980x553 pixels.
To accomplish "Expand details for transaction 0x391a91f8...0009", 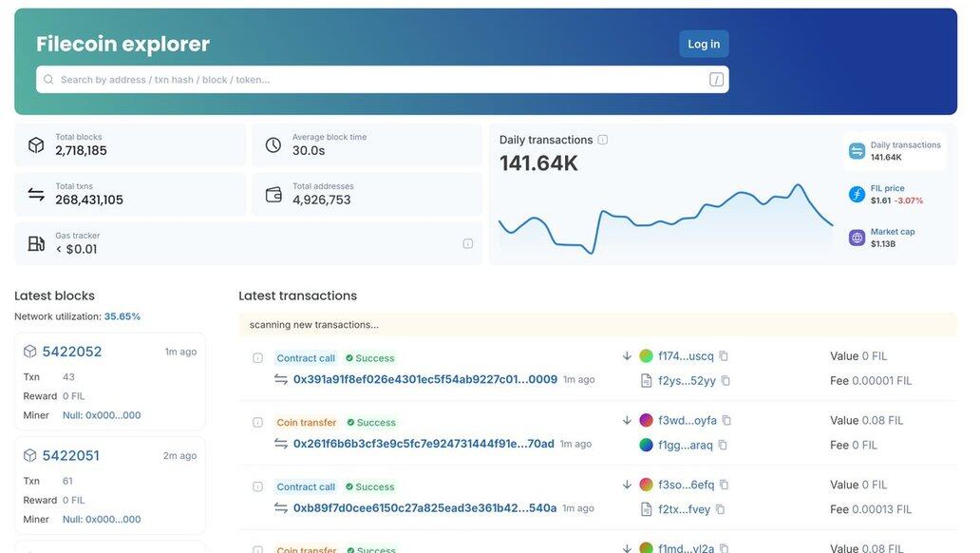I will coord(257,358).
